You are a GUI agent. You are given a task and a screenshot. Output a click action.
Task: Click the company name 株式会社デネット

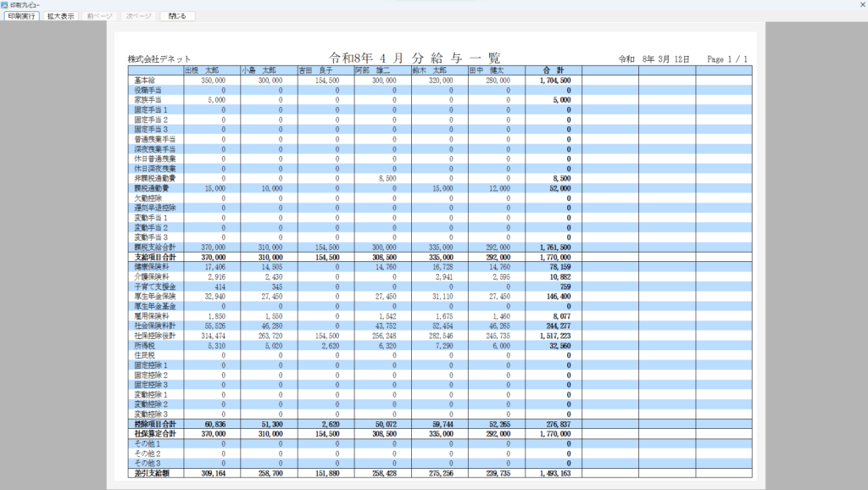(159, 59)
